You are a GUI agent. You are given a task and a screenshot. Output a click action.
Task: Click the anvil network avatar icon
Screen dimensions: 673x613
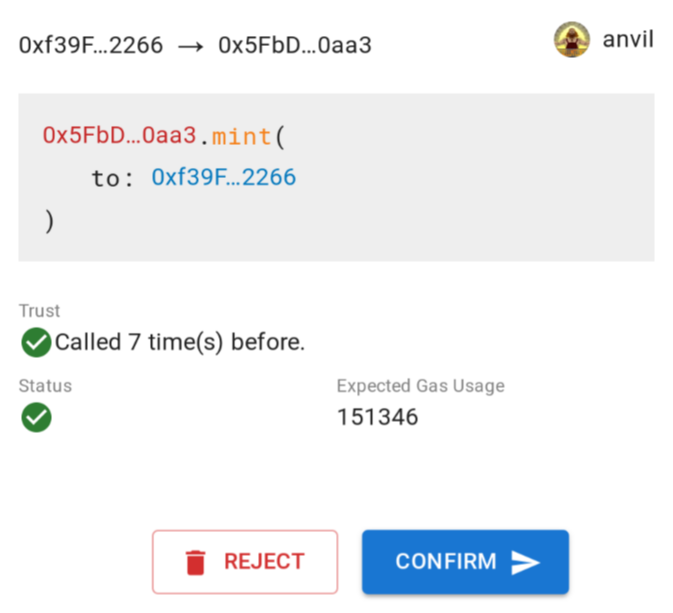pos(571,40)
